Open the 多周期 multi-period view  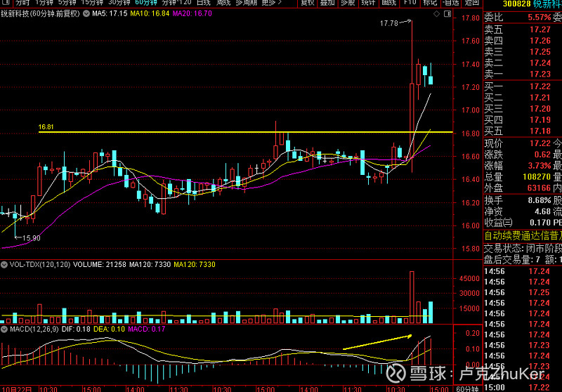pyautogui.click(x=247, y=3)
